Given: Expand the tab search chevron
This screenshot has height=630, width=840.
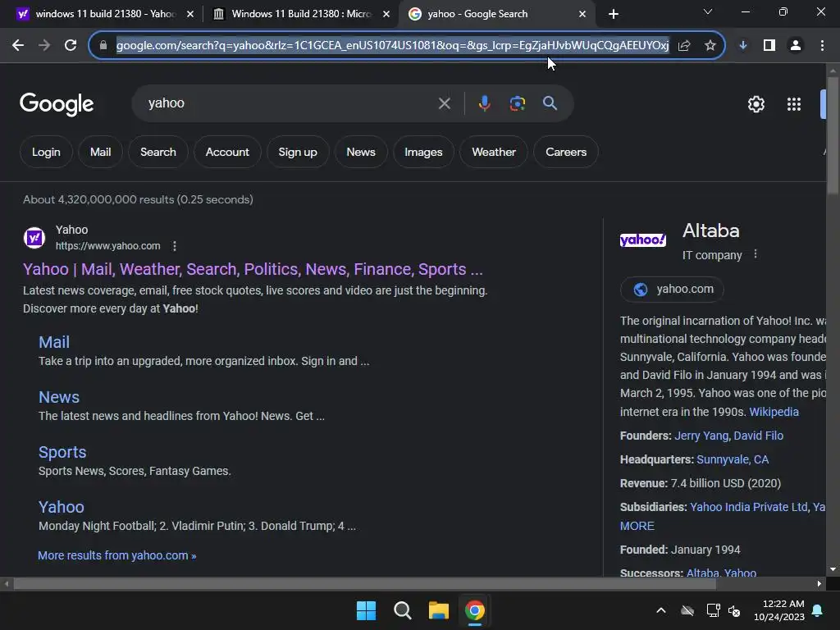Looking at the screenshot, I should click(x=708, y=11).
